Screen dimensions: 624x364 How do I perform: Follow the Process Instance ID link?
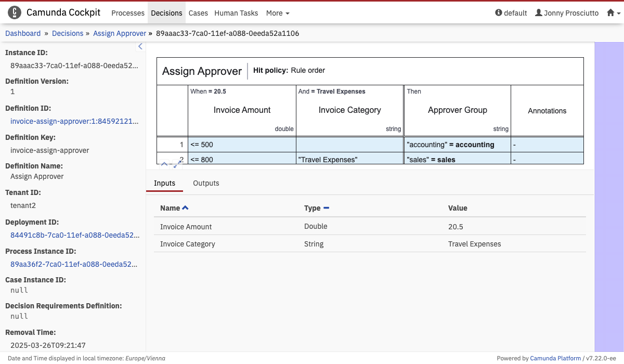point(74,264)
